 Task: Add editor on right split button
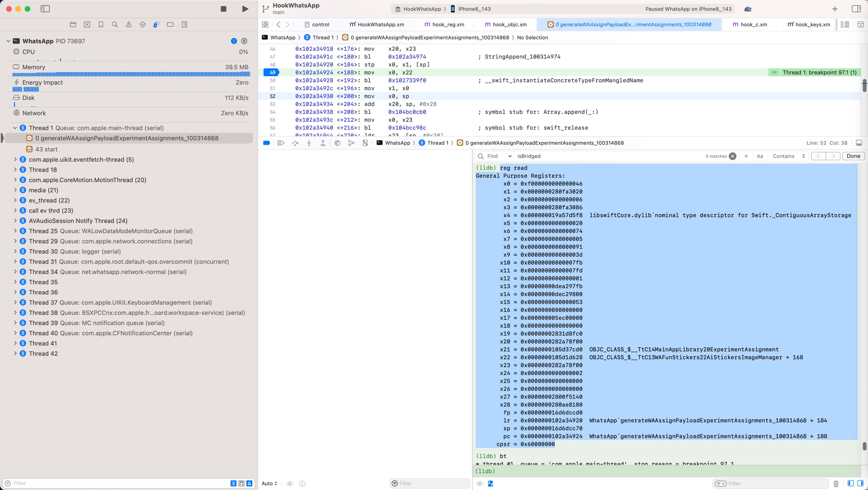click(x=860, y=25)
